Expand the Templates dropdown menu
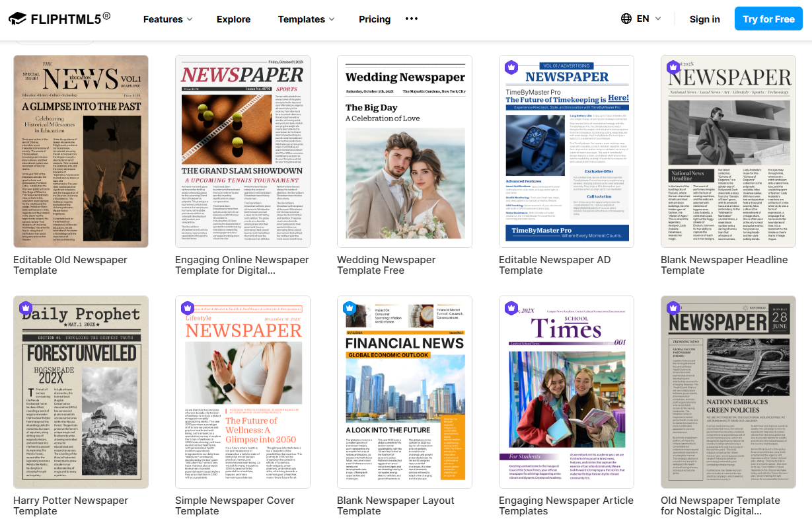This screenshot has height=525, width=812. pyautogui.click(x=306, y=19)
